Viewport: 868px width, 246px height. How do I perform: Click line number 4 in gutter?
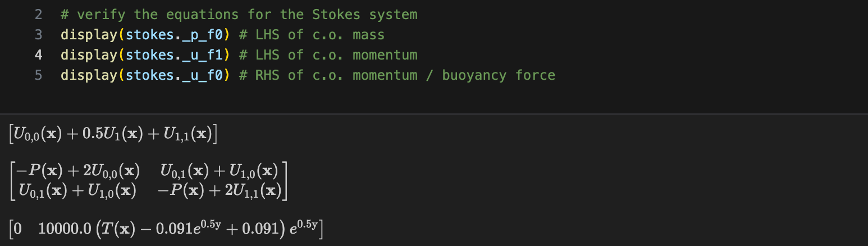[38, 55]
